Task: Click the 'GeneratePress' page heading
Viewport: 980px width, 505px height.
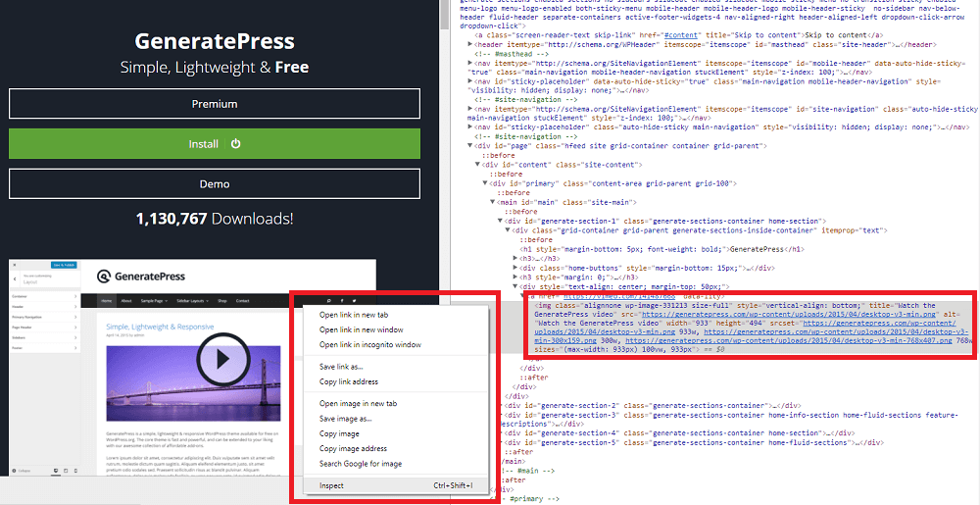Action: tap(215, 41)
